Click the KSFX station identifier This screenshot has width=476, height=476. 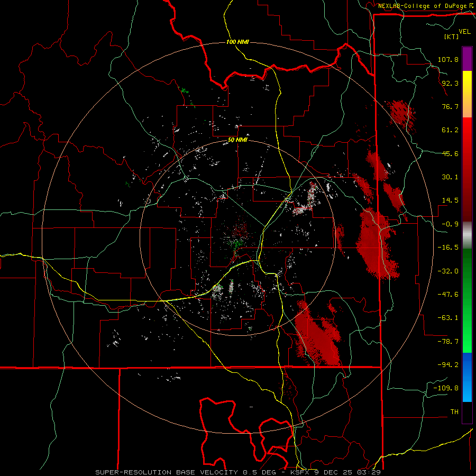[300, 472]
